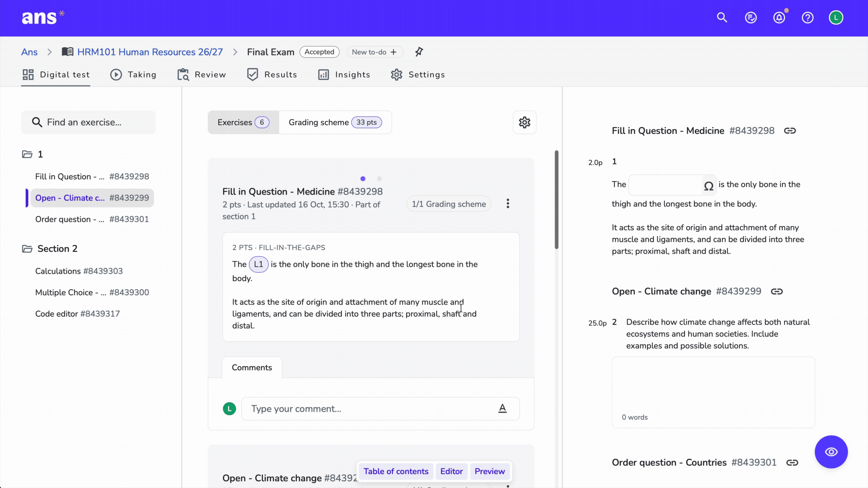Open the Settings tab

[418, 75]
